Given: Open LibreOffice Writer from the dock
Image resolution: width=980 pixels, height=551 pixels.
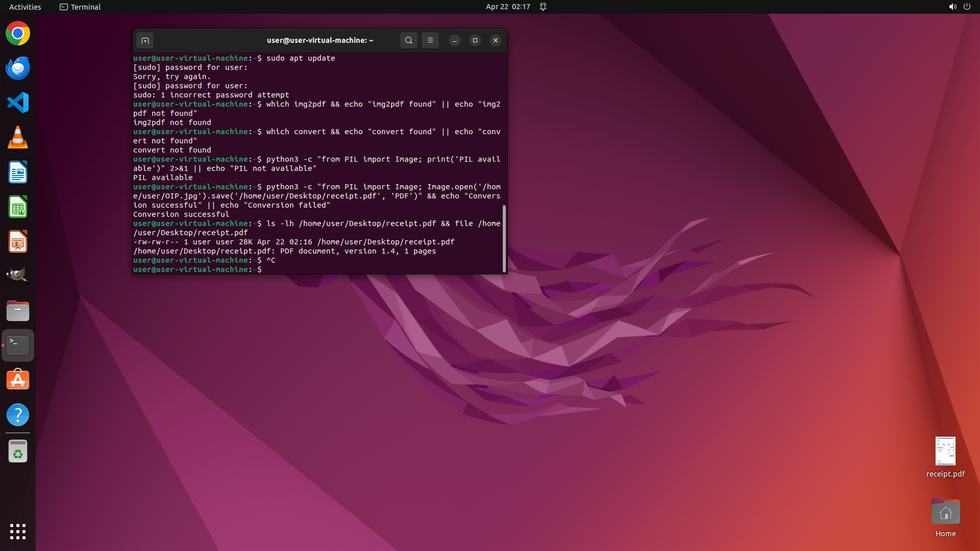Looking at the screenshot, I should pos(18,172).
